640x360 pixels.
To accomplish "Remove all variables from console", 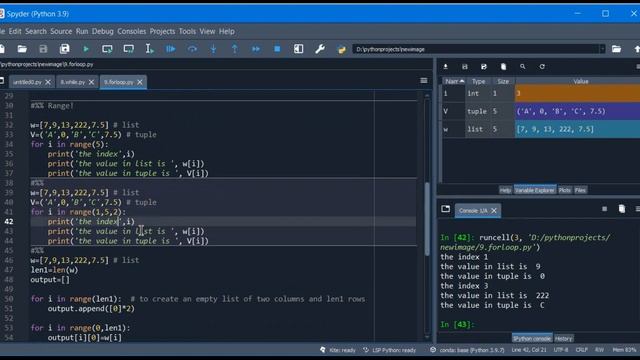I will pos(622,209).
